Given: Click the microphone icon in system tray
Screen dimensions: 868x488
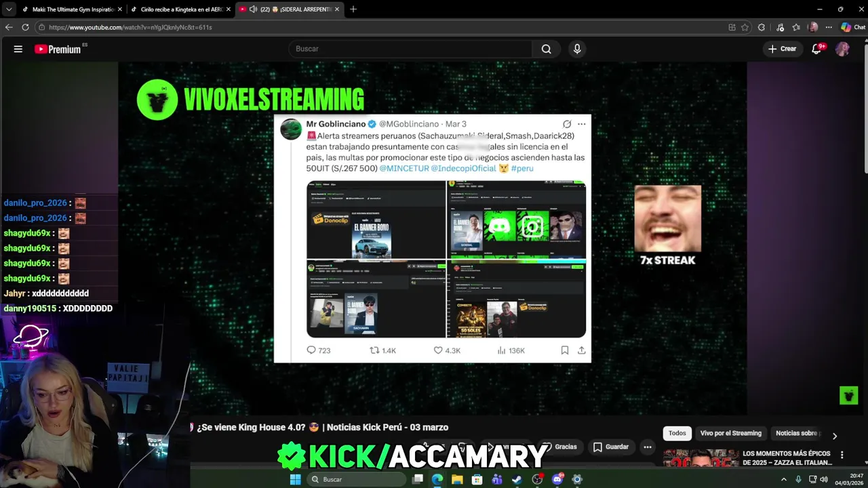Looking at the screenshot, I should click(x=799, y=479).
